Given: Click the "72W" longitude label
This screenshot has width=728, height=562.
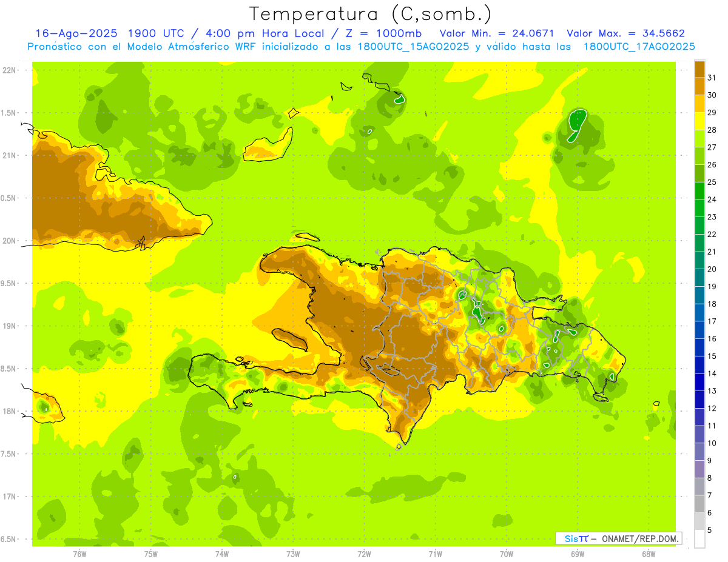Looking at the screenshot, I should pyautogui.click(x=364, y=554).
